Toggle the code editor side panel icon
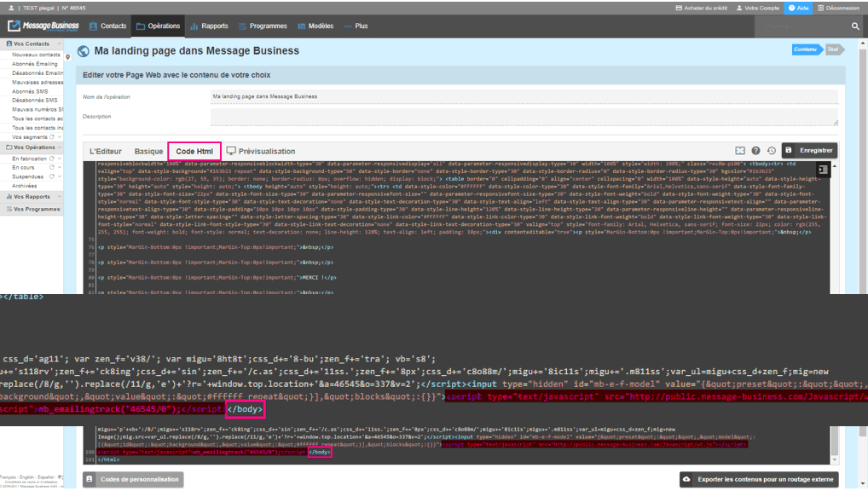This screenshot has width=868, height=491. [x=823, y=170]
